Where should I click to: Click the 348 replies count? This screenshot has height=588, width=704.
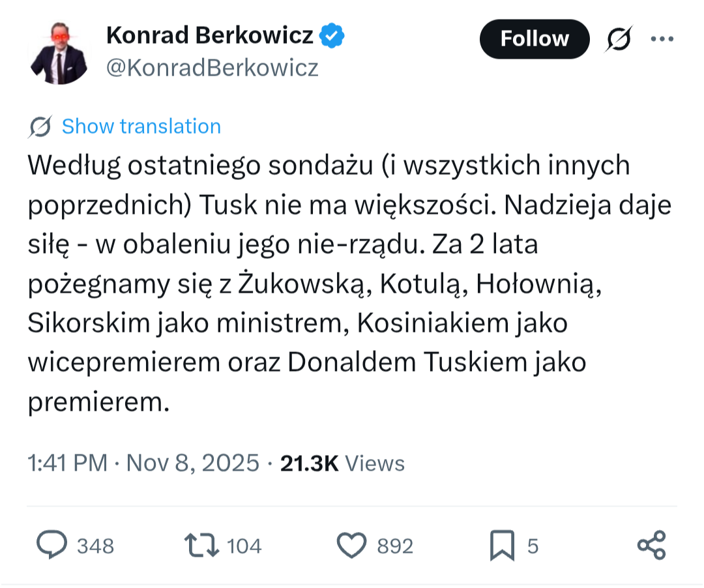[x=96, y=546]
